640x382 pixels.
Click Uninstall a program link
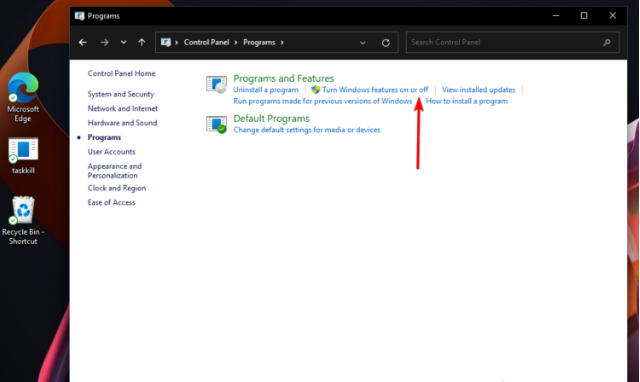coord(266,90)
